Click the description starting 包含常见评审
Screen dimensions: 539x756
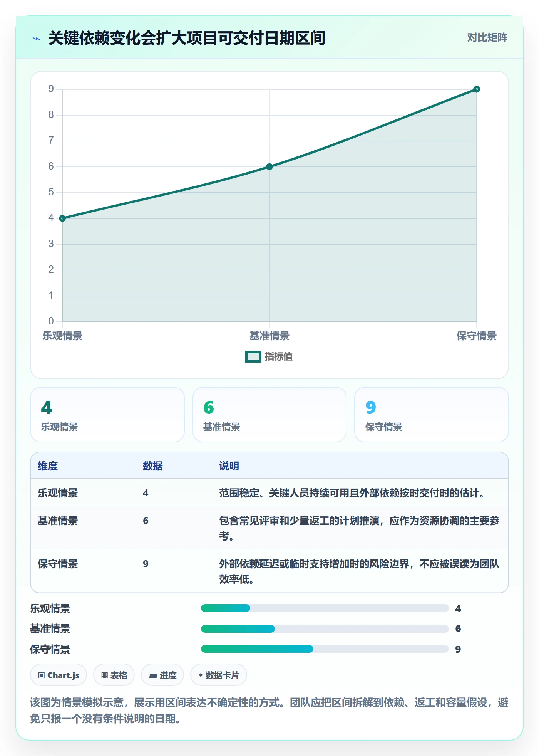[359, 528]
